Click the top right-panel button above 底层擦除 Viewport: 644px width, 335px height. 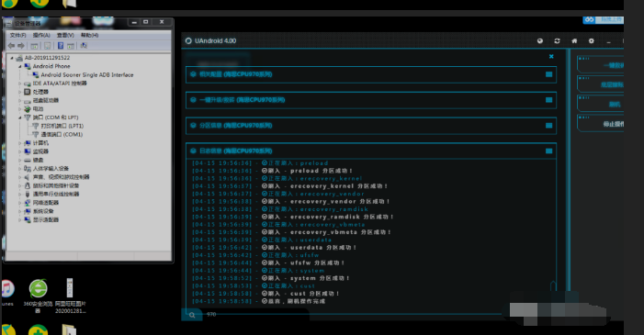pos(601,65)
